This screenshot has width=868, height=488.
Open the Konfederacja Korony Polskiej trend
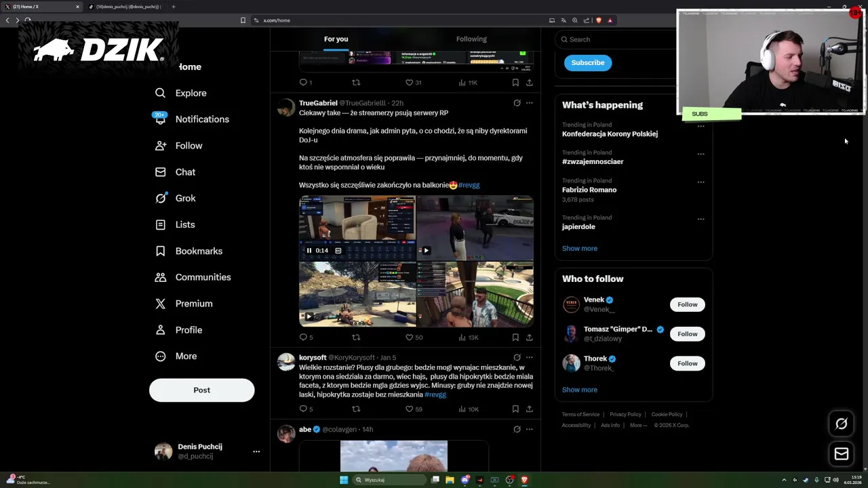pyautogui.click(x=610, y=134)
